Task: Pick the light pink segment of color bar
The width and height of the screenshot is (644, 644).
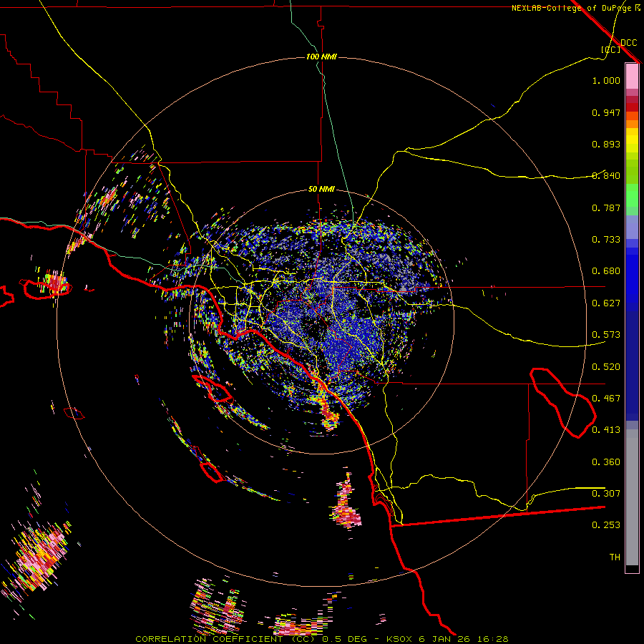Action: pos(632,76)
